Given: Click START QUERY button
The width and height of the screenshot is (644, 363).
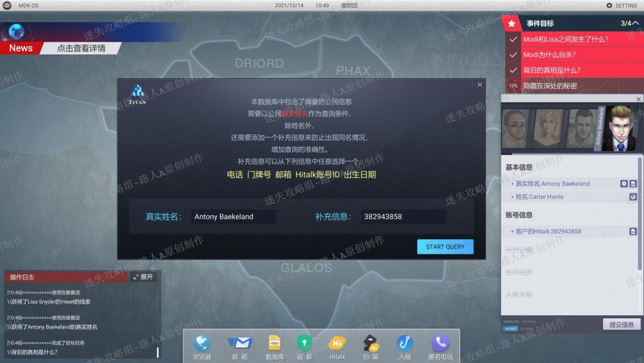Looking at the screenshot, I should point(445,247).
